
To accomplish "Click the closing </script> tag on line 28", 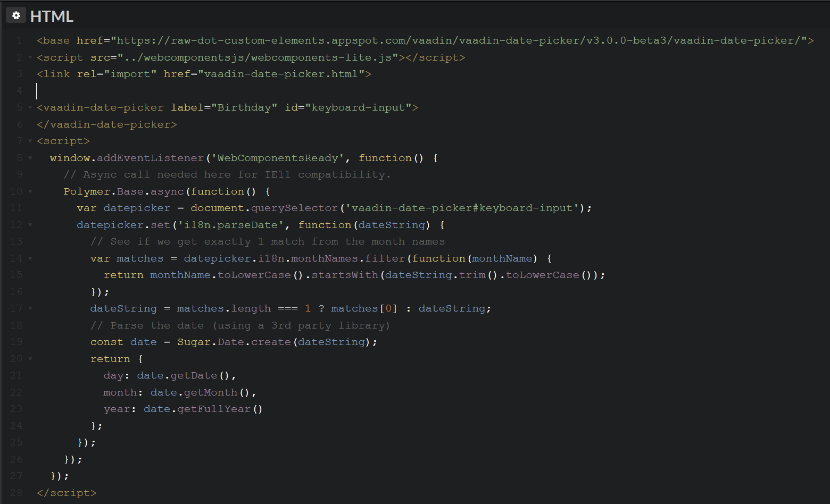I will click(x=67, y=493).
